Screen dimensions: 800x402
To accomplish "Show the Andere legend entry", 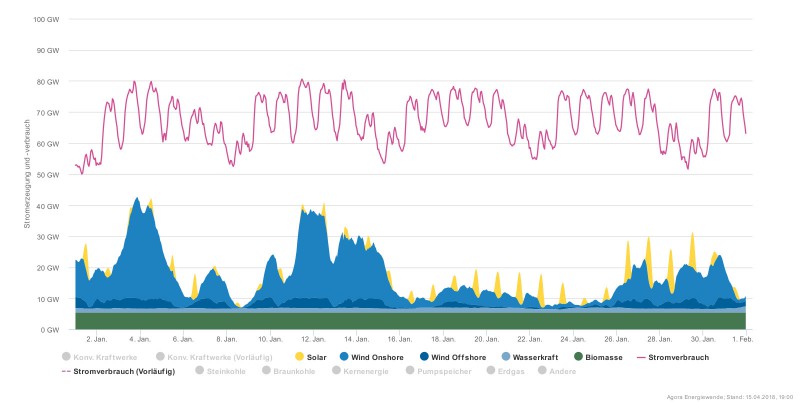I will click(544, 371).
